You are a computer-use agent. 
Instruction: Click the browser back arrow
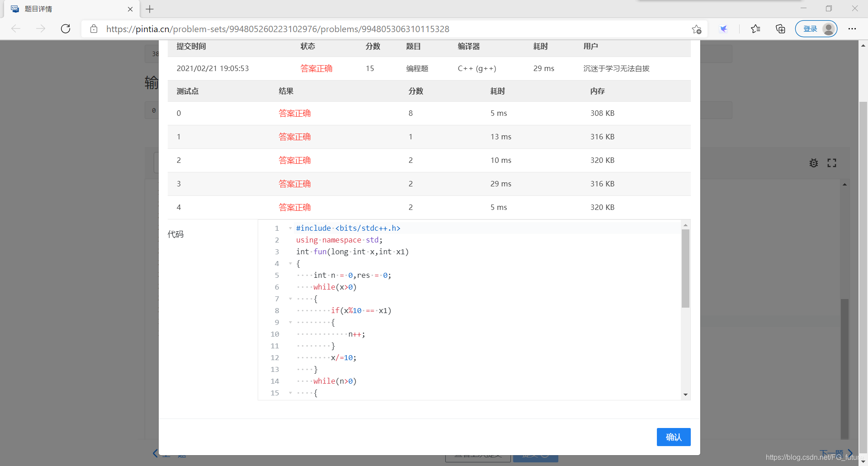click(x=16, y=29)
